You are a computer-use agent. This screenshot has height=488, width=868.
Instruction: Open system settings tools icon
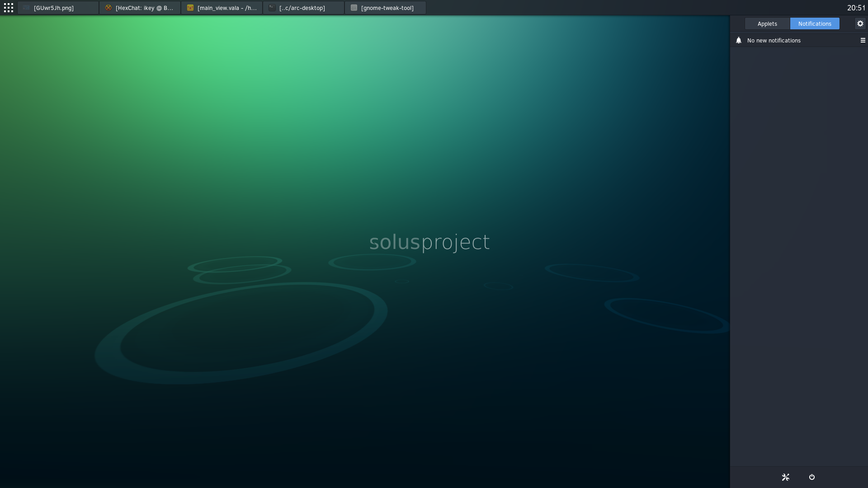point(786,477)
